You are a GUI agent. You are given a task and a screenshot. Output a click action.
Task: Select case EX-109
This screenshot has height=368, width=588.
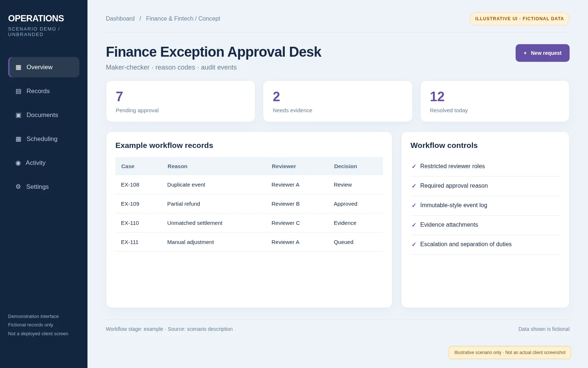pyautogui.click(x=130, y=204)
